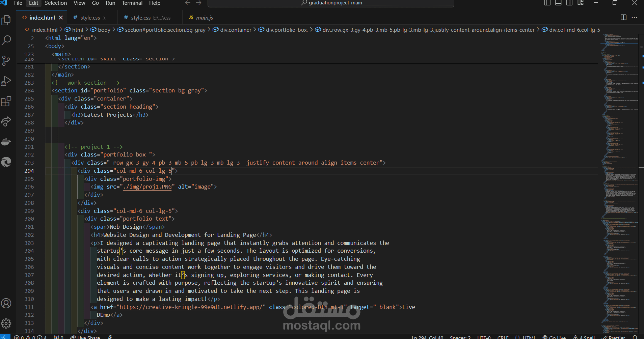This screenshot has height=339, width=644.
Task: Click the VS Code logo icon
Action: (x=4, y=3)
